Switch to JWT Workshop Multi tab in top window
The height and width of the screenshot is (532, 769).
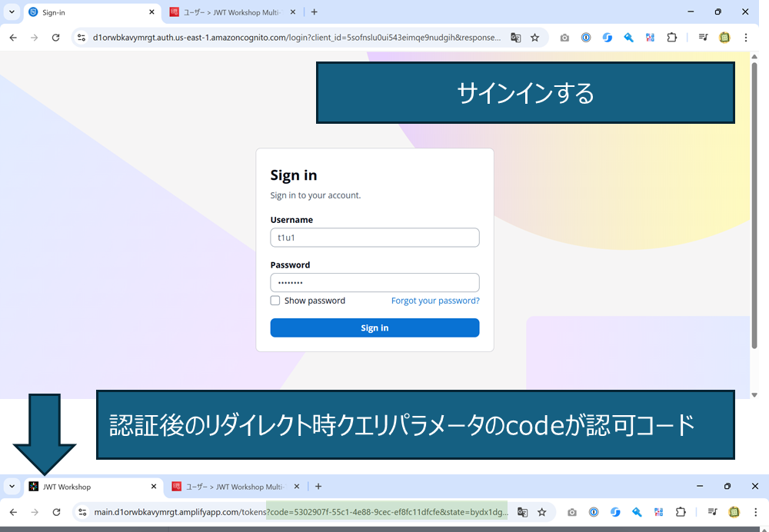tap(233, 12)
